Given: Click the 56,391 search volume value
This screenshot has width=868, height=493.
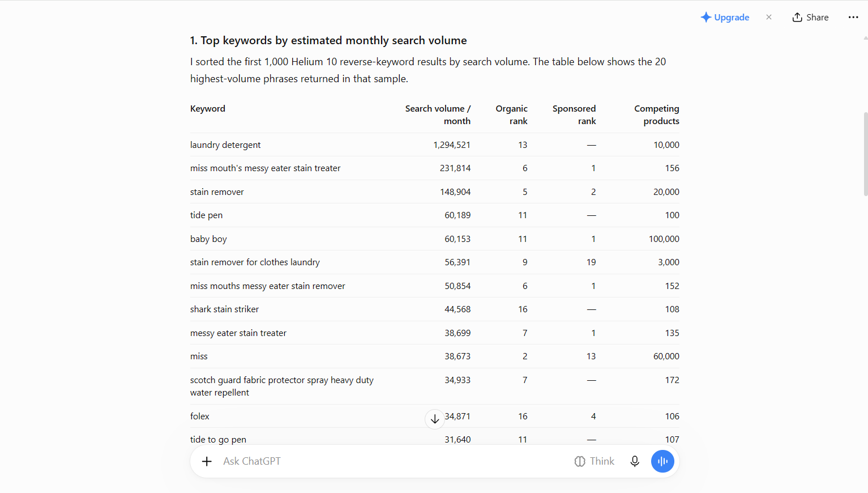Looking at the screenshot, I should 457,262.
